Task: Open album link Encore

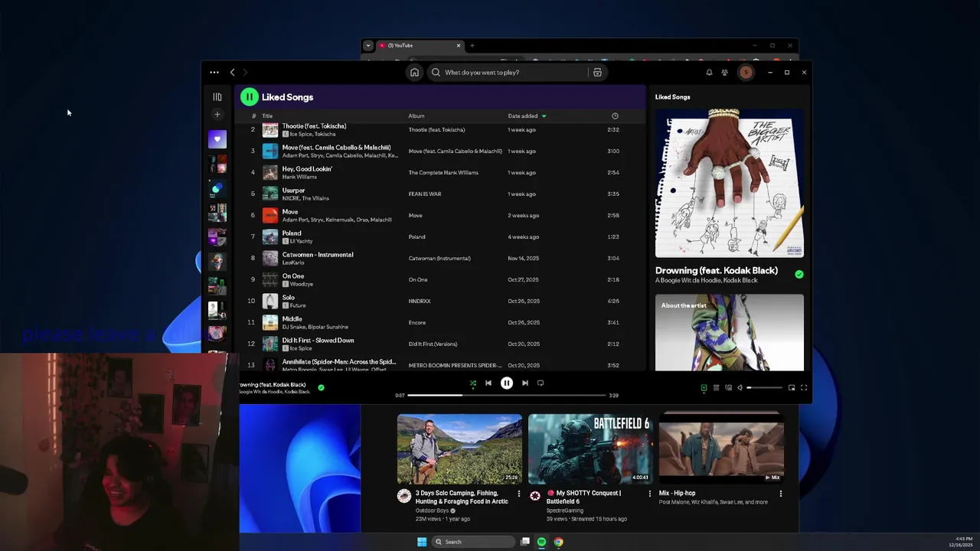Action: coord(417,323)
